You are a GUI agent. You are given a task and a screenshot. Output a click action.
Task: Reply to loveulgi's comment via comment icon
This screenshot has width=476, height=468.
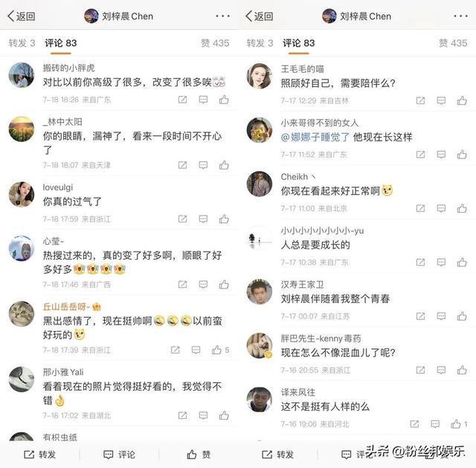203,219
